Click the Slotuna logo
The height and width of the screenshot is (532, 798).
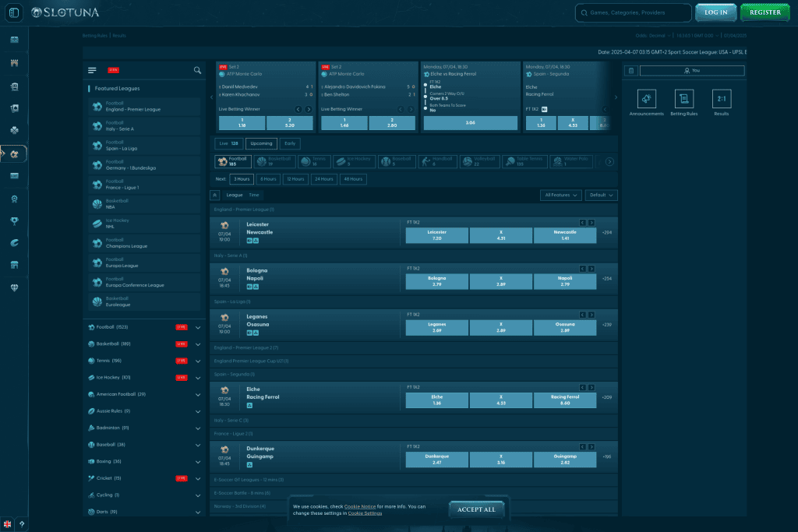pyautogui.click(x=65, y=12)
